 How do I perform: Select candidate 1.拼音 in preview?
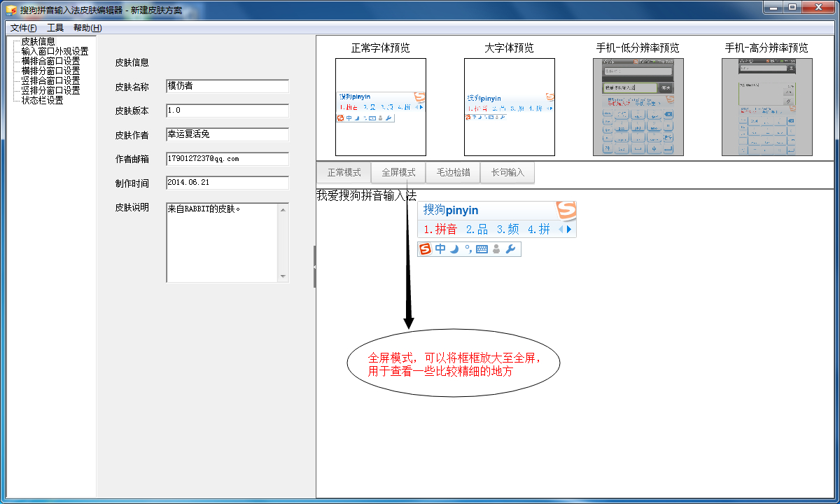click(440, 229)
